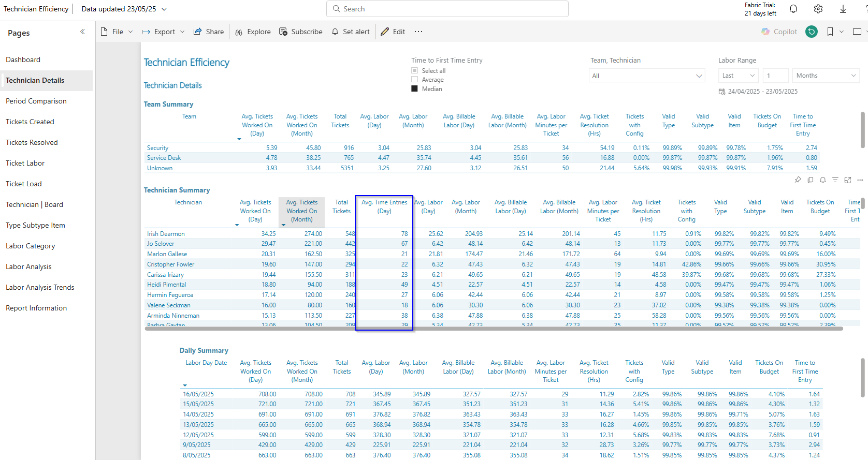Click the Daily Summary vertical scrollbar
The image size is (868, 460).
[862, 378]
